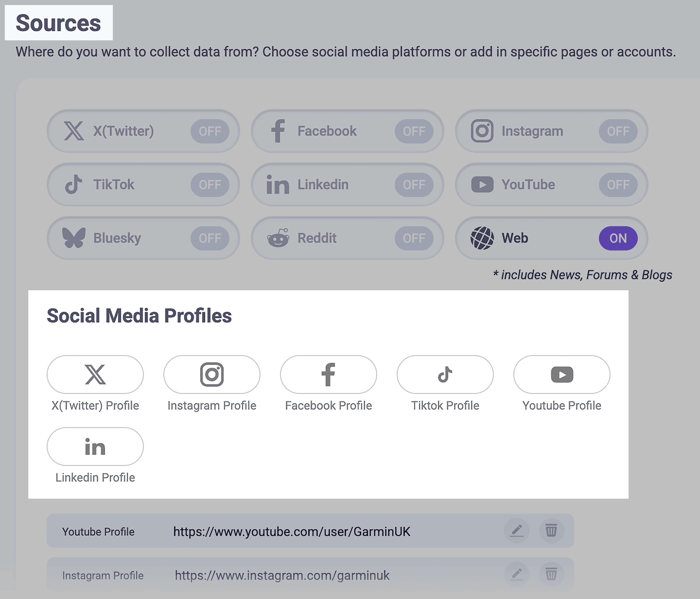Turn on the Facebook source
700x599 pixels.
point(414,131)
